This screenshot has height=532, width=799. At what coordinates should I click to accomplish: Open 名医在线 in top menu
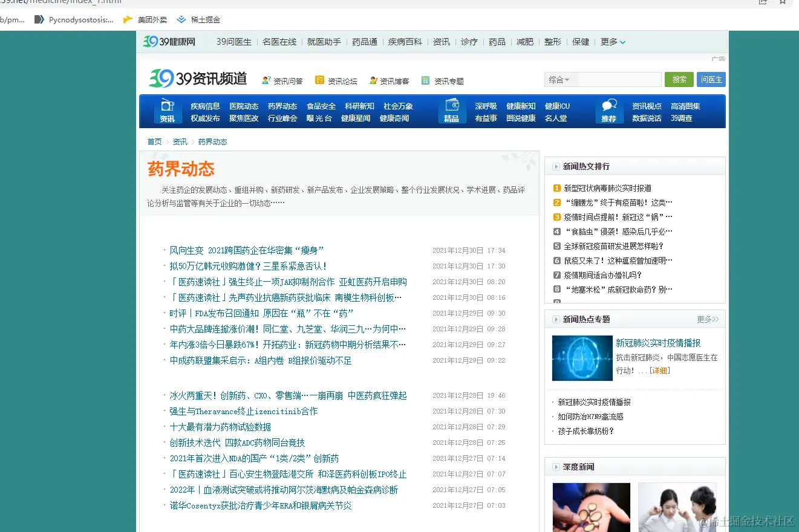point(279,42)
